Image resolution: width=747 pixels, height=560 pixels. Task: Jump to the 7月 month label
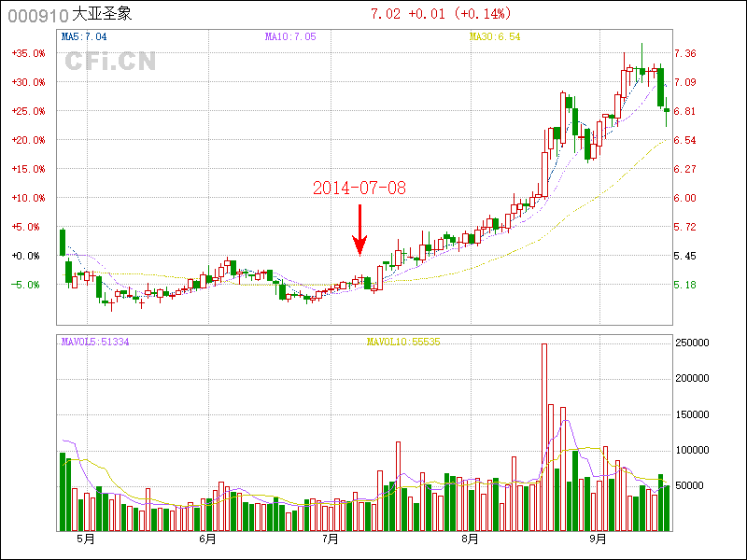pyautogui.click(x=331, y=539)
